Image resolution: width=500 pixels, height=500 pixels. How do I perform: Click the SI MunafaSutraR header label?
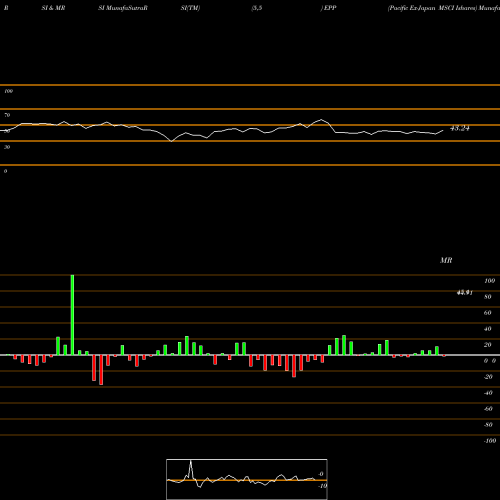tap(123, 8)
